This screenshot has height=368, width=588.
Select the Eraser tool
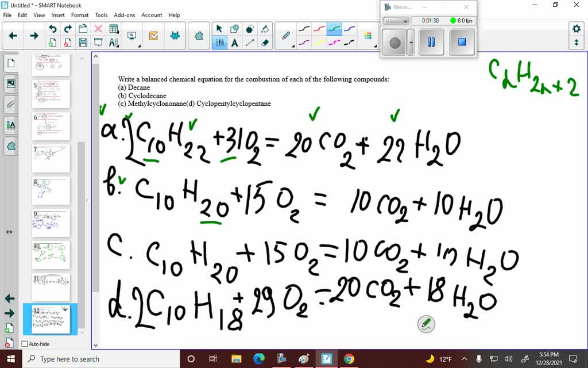(264, 43)
